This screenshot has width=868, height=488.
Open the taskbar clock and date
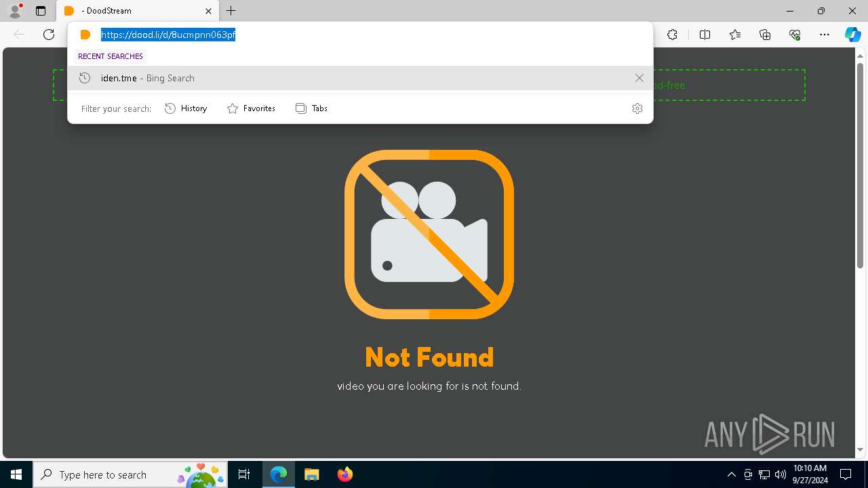click(810, 474)
